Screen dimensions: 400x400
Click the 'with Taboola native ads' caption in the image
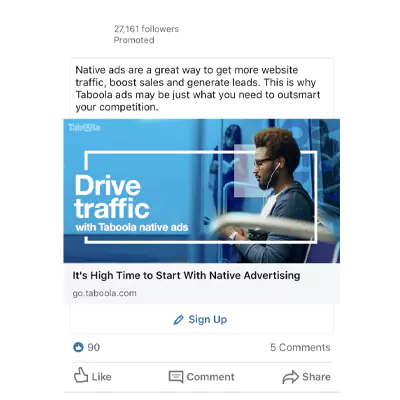[x=132, y=228]
